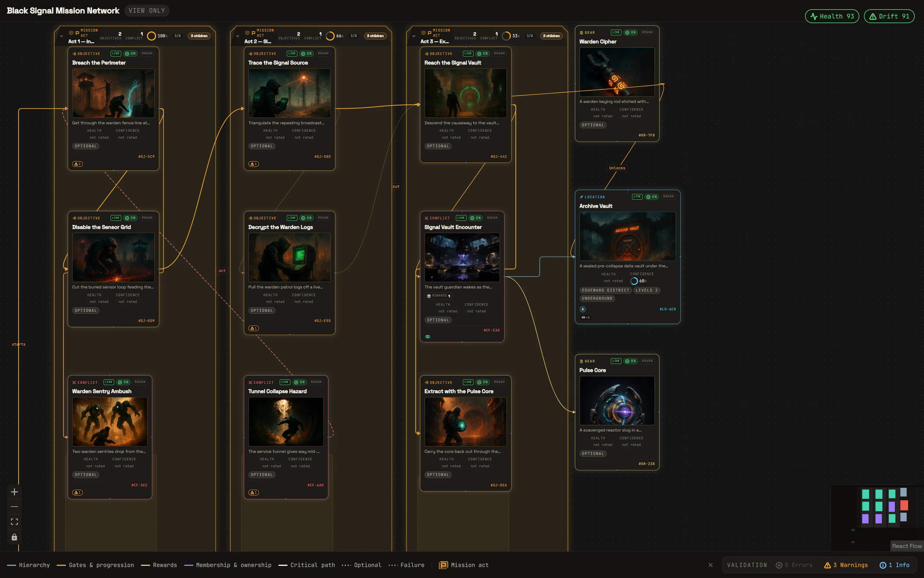Click the VIEW ONLY mode badge
This screenshot has height=578, width=924.
147,11
